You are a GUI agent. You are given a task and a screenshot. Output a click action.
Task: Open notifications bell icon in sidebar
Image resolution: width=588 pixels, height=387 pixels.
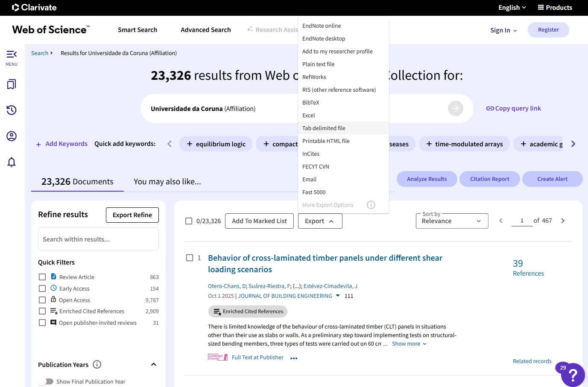pos(12,162)
